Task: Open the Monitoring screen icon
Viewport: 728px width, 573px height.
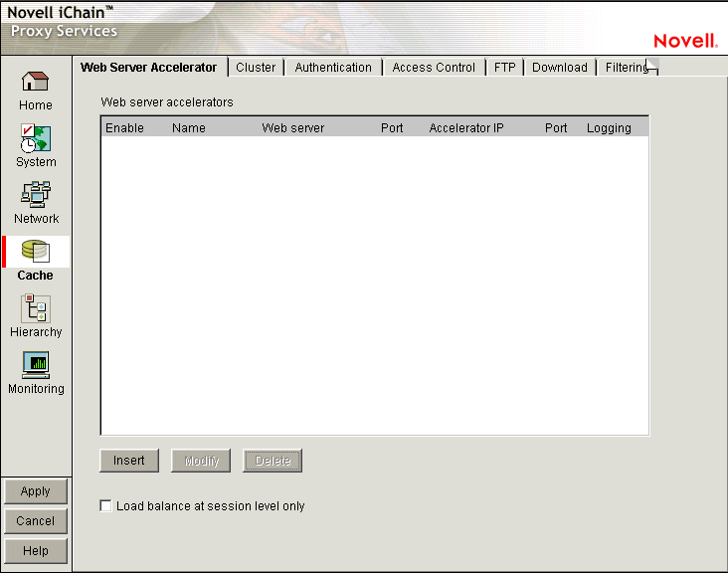Action: point(35,365)
